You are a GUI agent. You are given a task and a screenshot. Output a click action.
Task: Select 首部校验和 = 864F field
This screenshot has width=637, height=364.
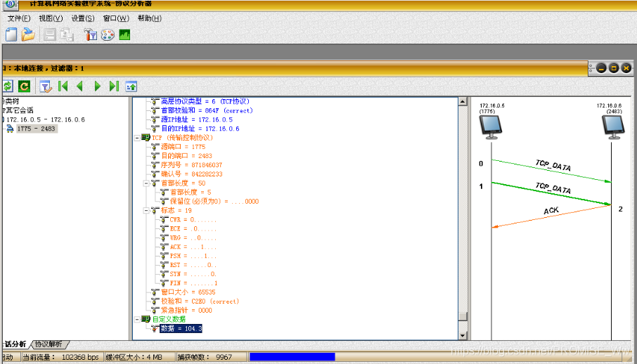pos(207,110)
